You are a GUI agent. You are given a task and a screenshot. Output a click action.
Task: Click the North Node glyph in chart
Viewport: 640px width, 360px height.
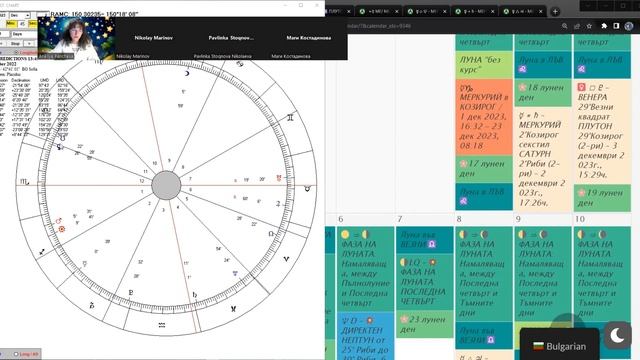271,233
